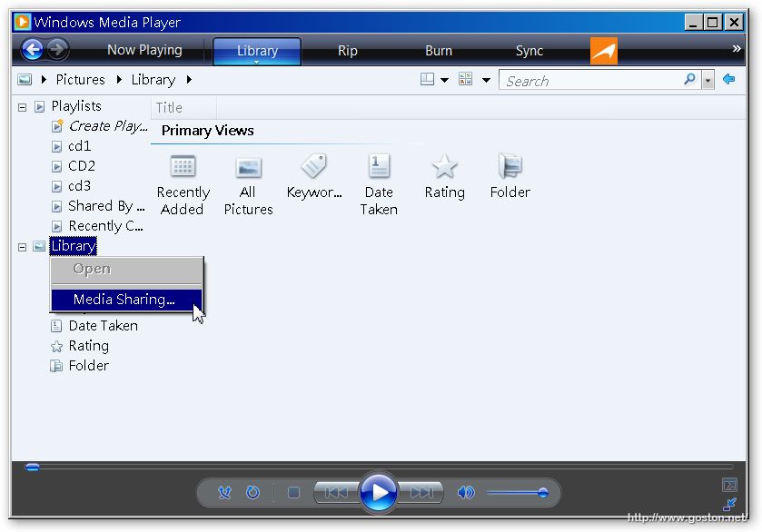Click the Title column header
762x532 pixels.
tap(183, 107)
